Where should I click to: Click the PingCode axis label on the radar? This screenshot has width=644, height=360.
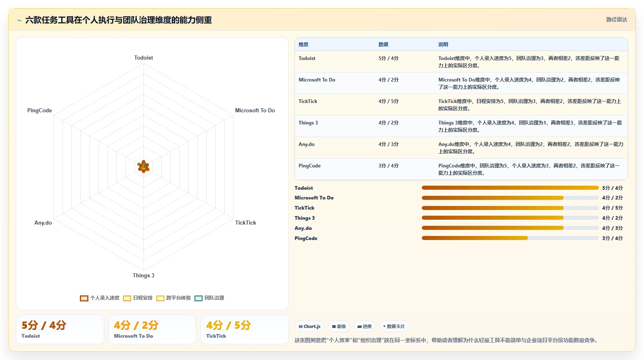tap(39, 110)
